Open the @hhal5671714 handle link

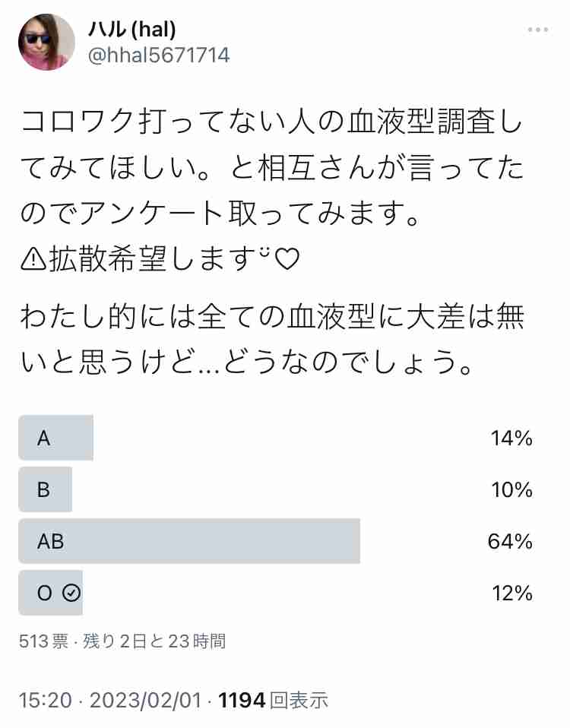click(x=159, y=55)
